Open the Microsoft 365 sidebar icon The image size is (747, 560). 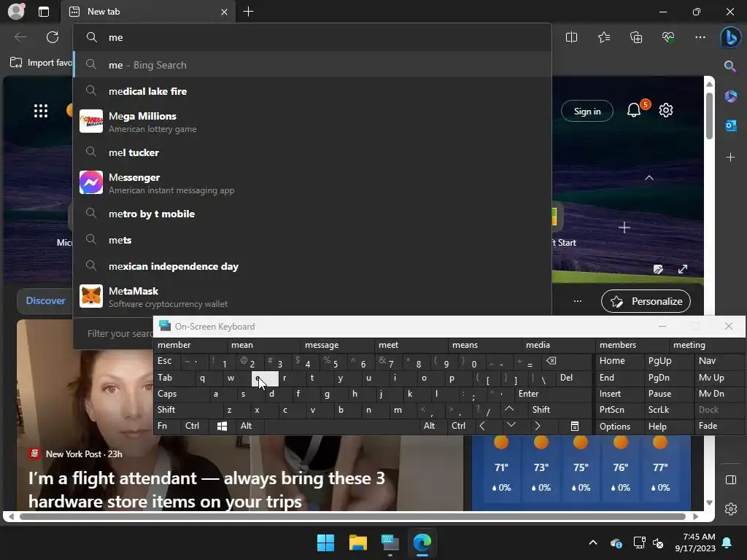pos(730,96)
